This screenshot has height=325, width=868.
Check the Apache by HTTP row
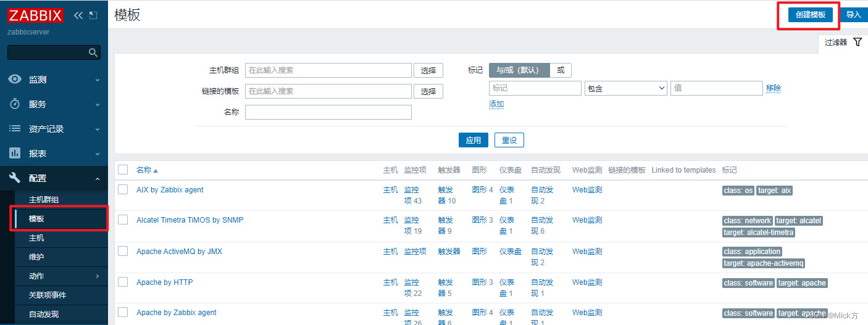(123, 282)
